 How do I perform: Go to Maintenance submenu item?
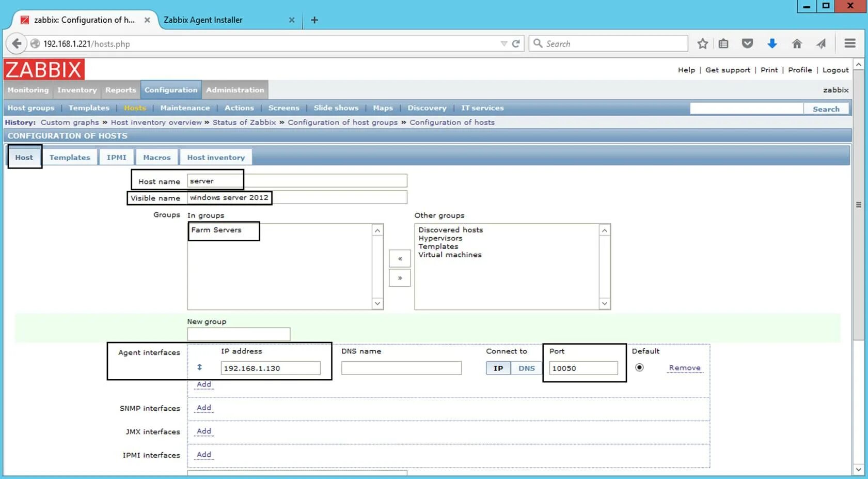point(185,108)
